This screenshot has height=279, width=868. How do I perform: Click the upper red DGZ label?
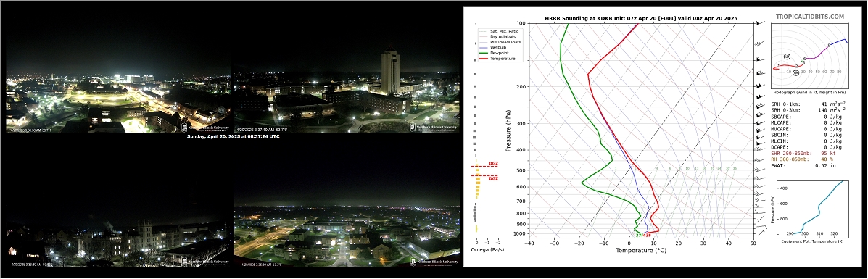(493, 163)
